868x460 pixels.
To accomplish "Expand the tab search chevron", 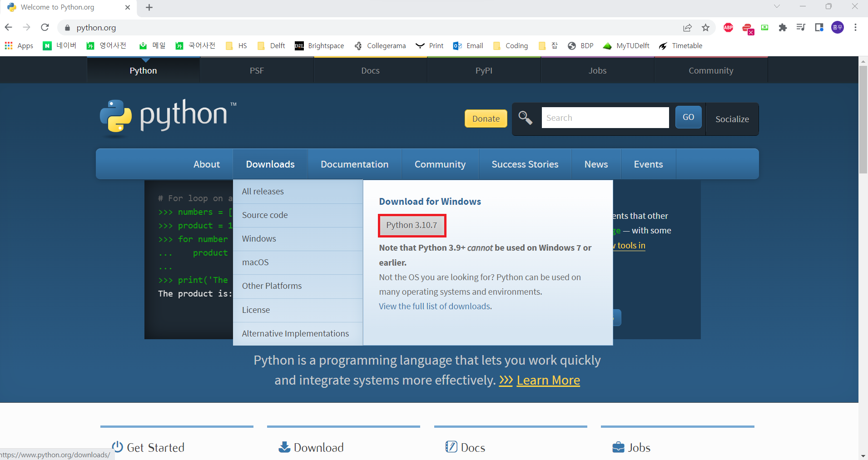I will coord(777,6).
